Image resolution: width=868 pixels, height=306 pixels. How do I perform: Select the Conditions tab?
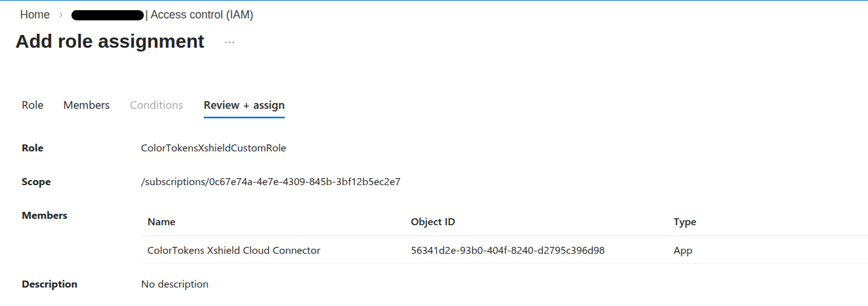[156, 105]
